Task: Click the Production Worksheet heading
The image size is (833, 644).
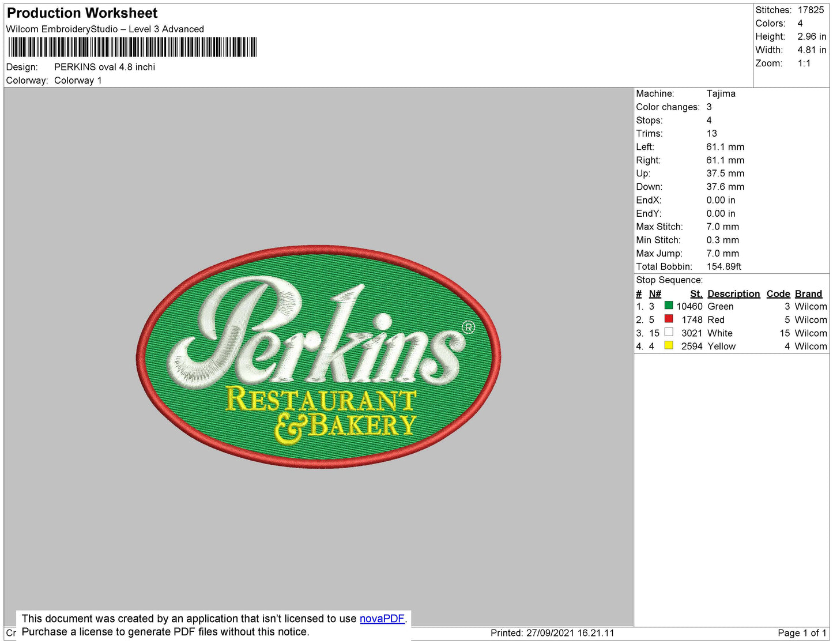Action: click(82, 13)
